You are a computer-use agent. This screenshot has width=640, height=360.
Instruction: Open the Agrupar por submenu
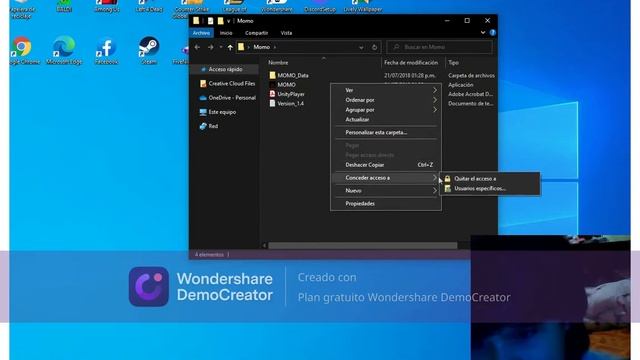(x=386, y=110)
